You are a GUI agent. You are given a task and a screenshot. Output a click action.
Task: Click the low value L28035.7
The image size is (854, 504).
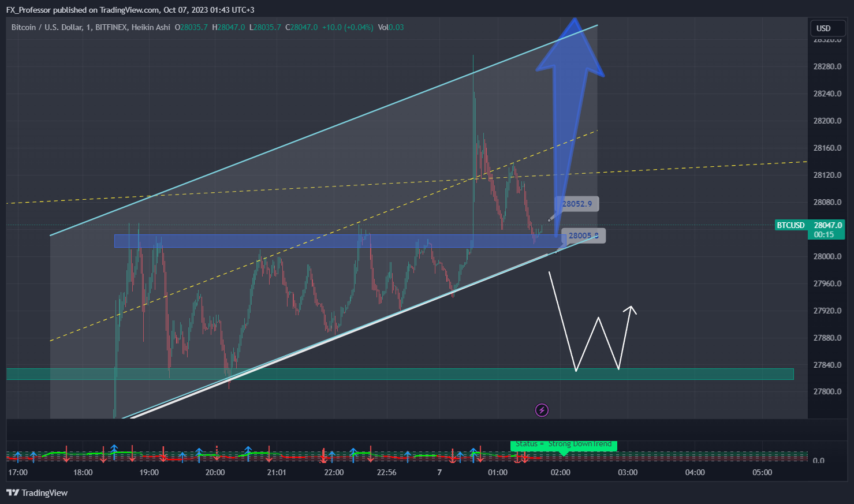tap(265, 27)
